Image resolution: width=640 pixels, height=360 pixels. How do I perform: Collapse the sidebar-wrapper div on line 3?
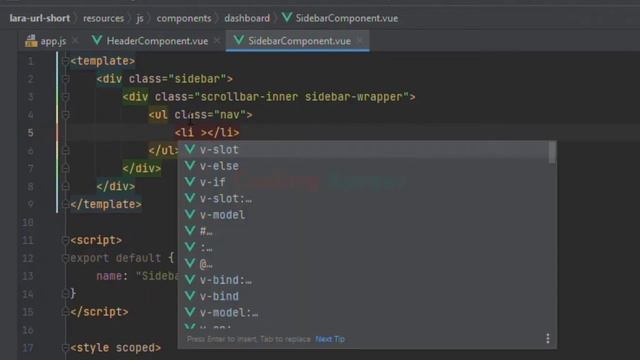pyautogui.click(x=65, y=97)
